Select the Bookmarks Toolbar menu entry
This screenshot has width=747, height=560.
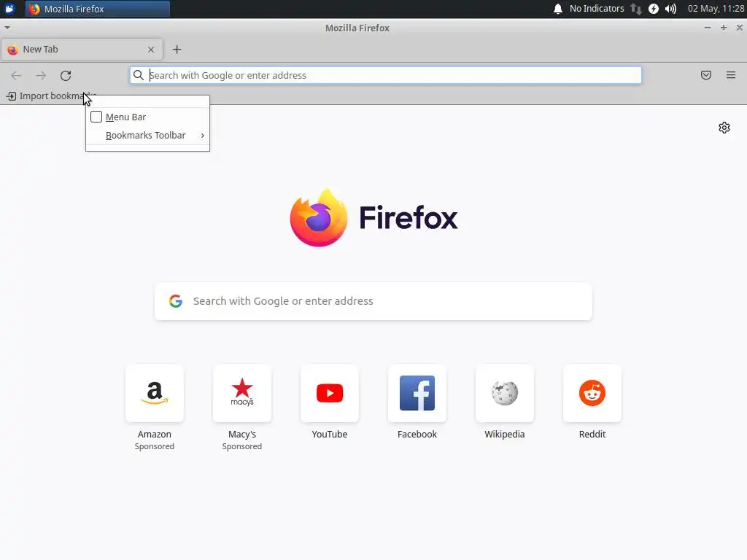coord(147,136)
